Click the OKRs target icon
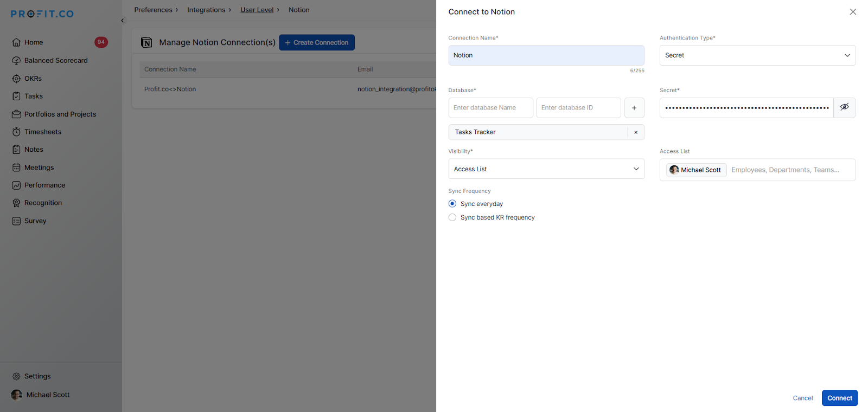Screen dimensions: 868x412 click(16, 79)
